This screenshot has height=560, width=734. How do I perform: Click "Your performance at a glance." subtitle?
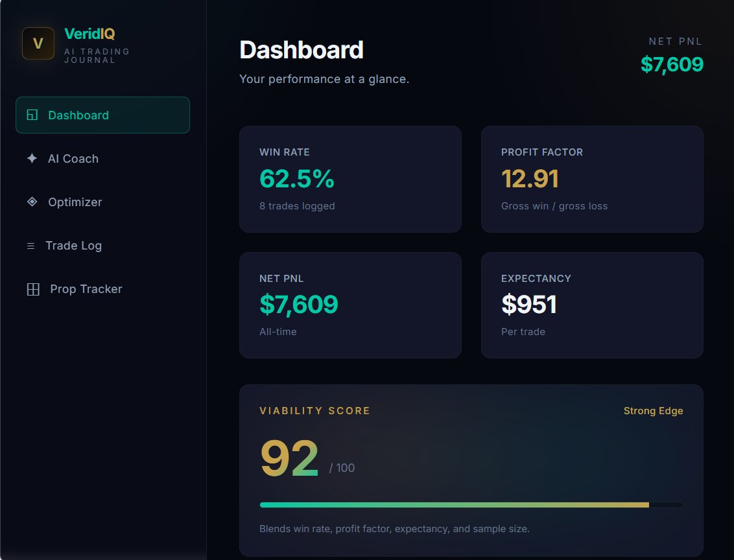324,79
